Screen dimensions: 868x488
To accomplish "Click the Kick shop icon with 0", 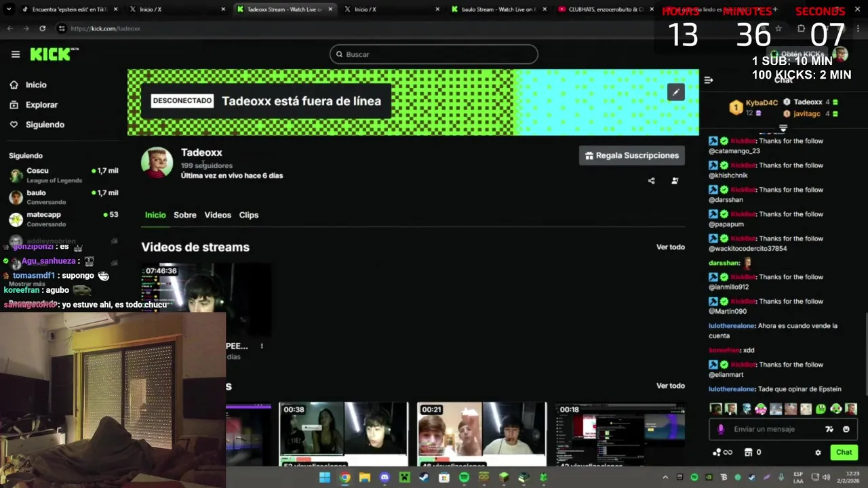I will coord(753,452).
